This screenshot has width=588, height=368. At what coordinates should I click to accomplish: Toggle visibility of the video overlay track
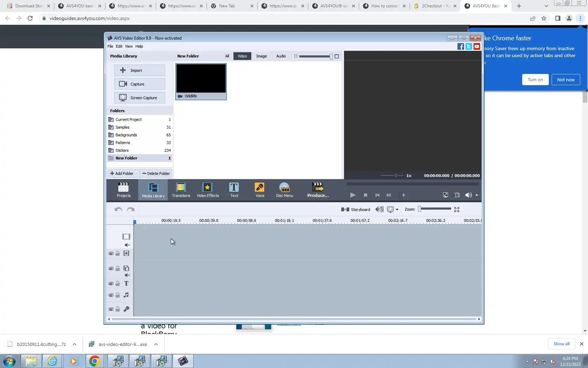[111, 268]
